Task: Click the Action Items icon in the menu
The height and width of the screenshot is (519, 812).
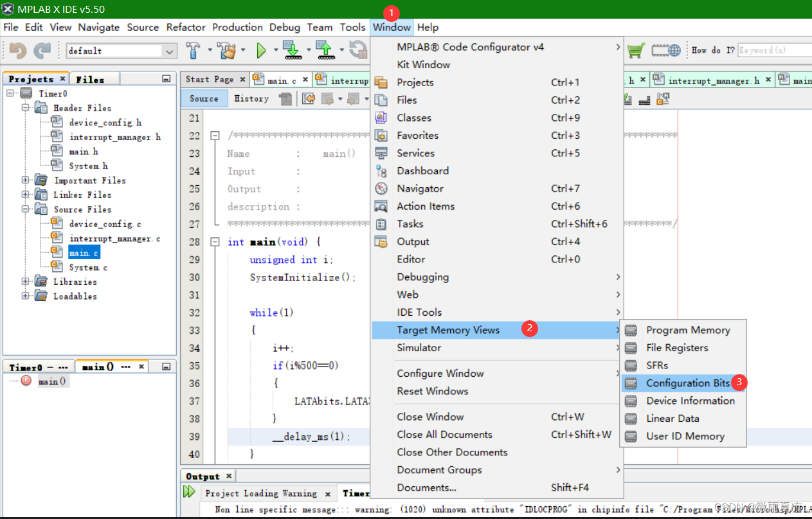Action: pyautogui.click(x=381, y=206)
